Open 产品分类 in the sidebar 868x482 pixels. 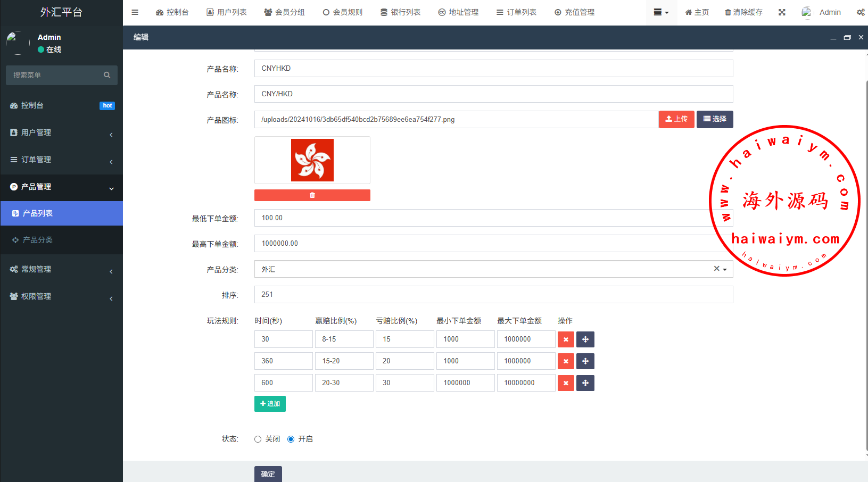tap(37, 240)
